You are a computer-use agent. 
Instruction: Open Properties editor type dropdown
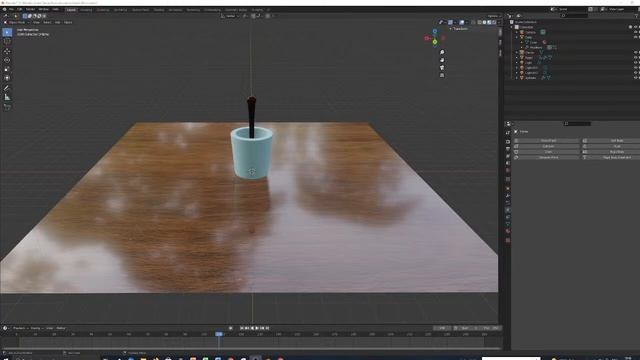pyautogui.click(x=509, y=124)
